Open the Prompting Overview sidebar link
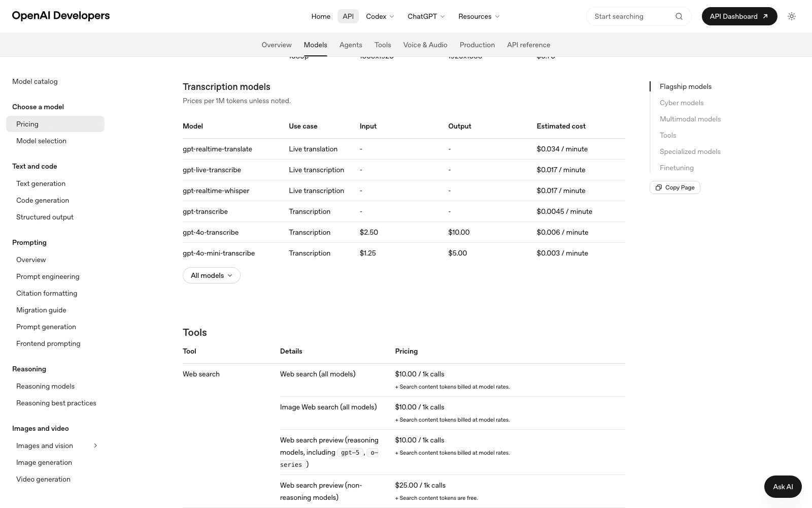The width and height of the screenshot is (812, 508). click(x=31, y=260)
